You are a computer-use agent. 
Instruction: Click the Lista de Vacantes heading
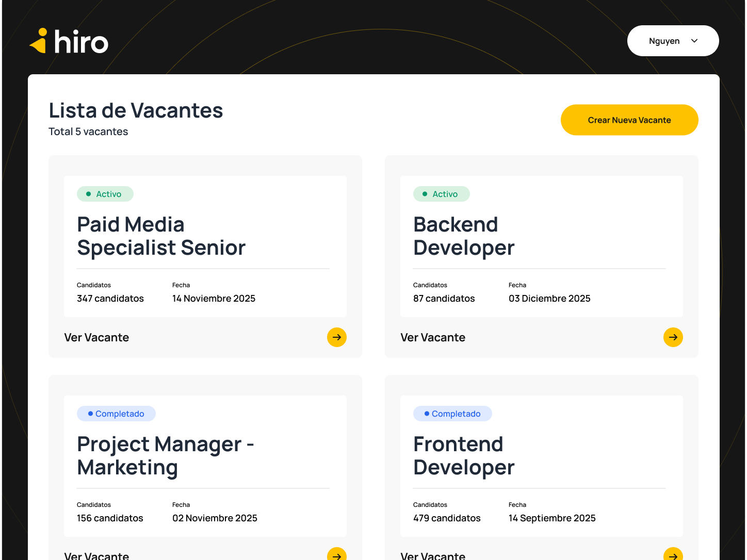(x=136, y=110)
